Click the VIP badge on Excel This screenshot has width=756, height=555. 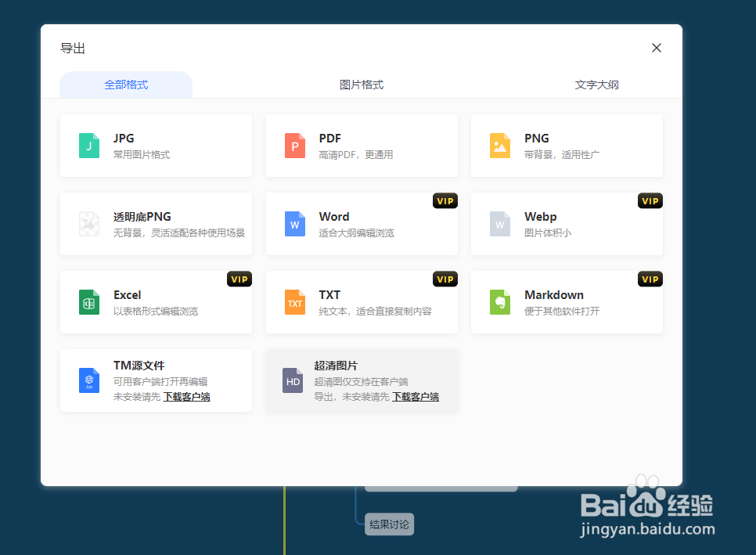point(239,279)
